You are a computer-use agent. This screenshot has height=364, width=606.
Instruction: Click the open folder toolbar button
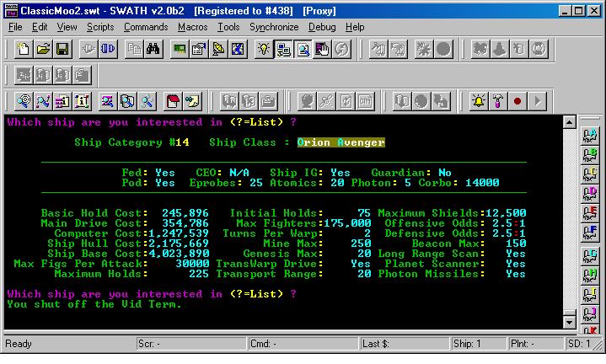pos(43,50)
